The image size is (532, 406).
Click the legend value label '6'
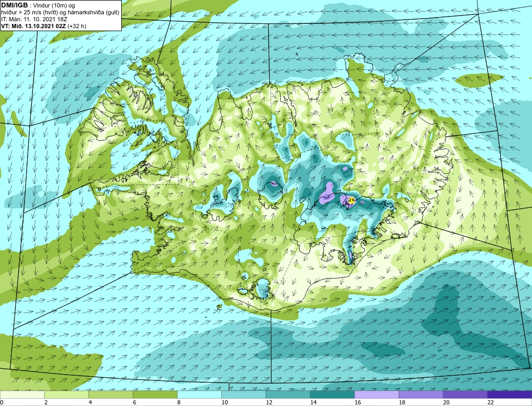point(135,402)
